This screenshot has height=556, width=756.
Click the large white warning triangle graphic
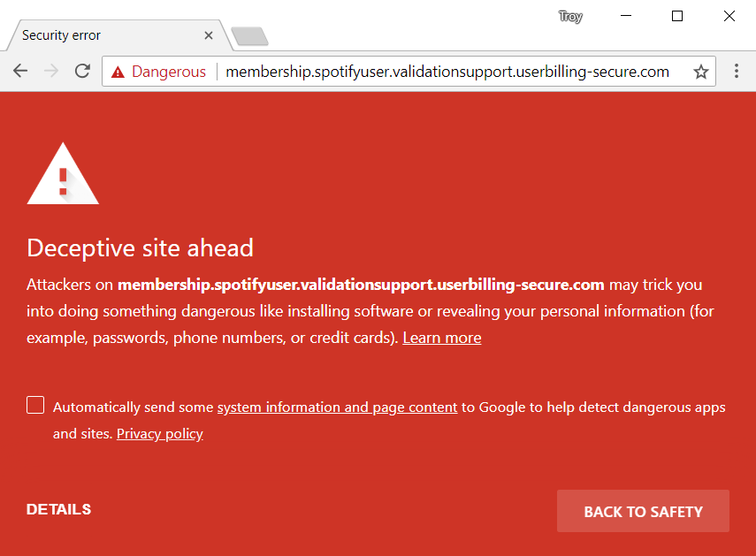(63, 173)
